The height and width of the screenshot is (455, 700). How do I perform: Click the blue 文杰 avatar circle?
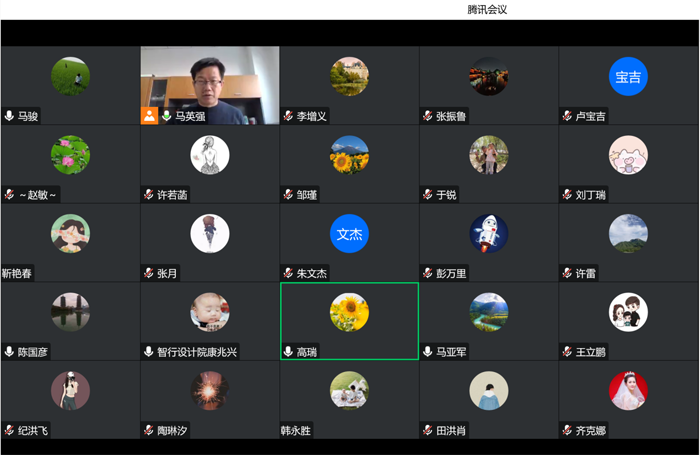349,234
